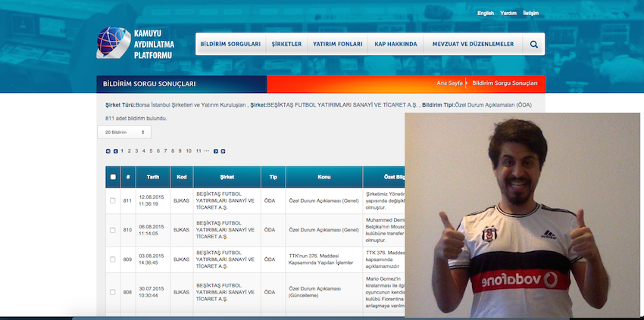
Task: Open the '20 Bildirim' page size dropdown
Action: [124, 132]
